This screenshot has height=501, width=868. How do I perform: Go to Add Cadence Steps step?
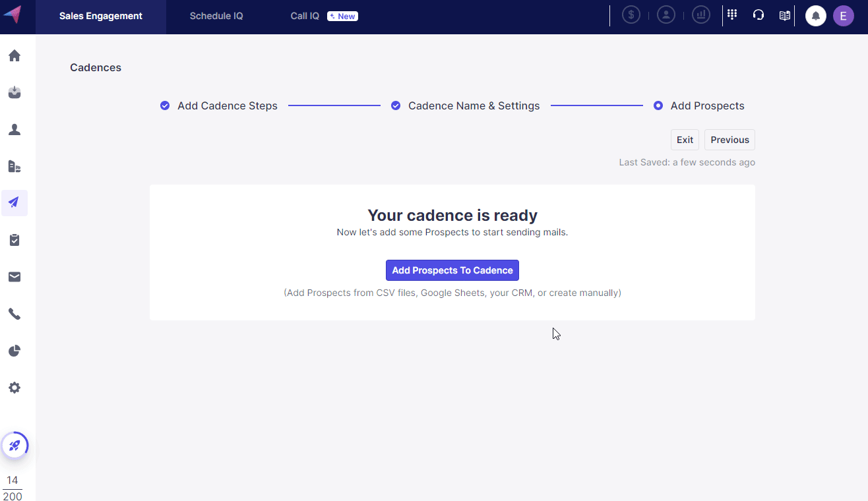(227, 106)
